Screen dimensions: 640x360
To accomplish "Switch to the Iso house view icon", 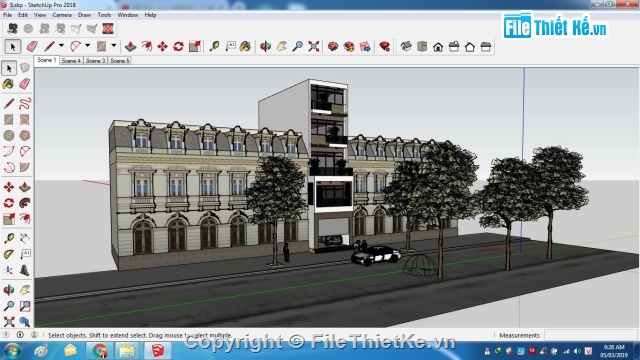I will coord(406,46).
